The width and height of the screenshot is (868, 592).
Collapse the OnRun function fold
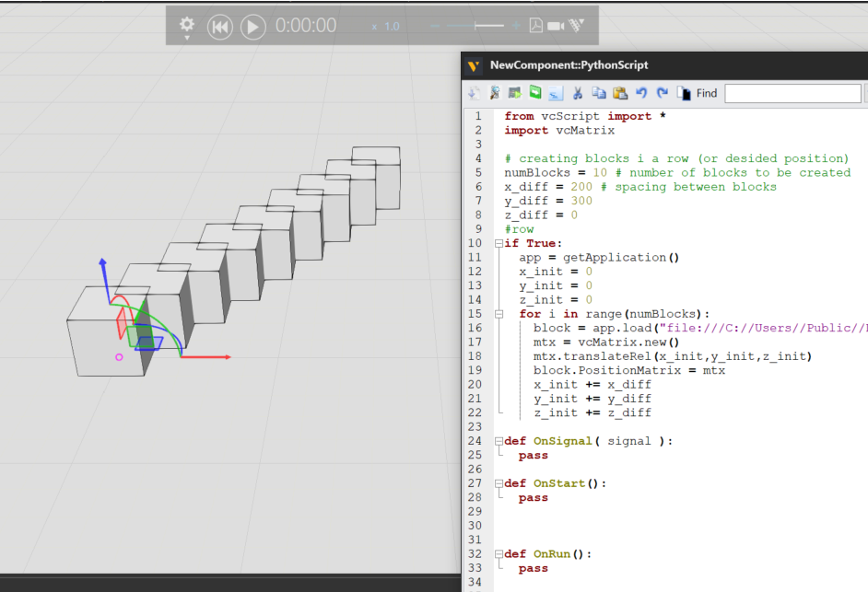[x=498, y=553]
